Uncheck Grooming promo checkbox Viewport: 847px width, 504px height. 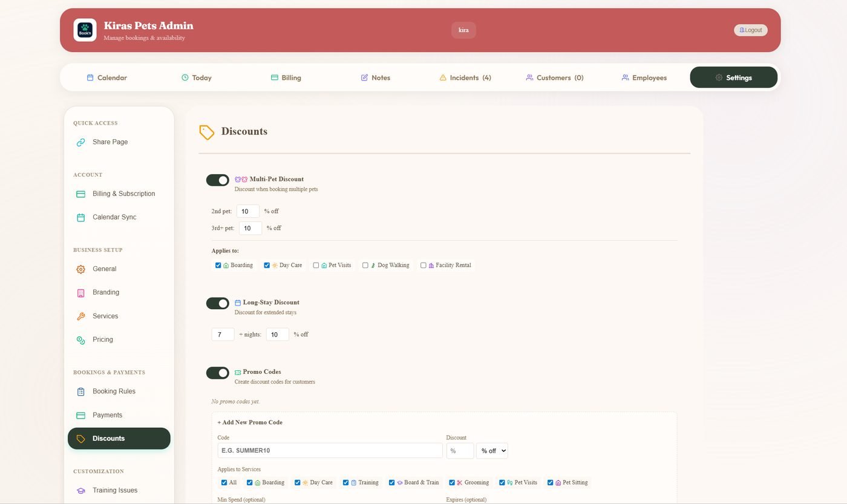452,482
